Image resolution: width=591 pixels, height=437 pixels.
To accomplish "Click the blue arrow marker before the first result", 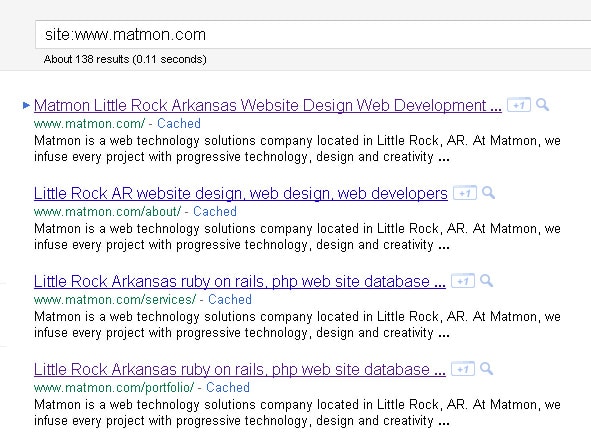I will (26, 105).
